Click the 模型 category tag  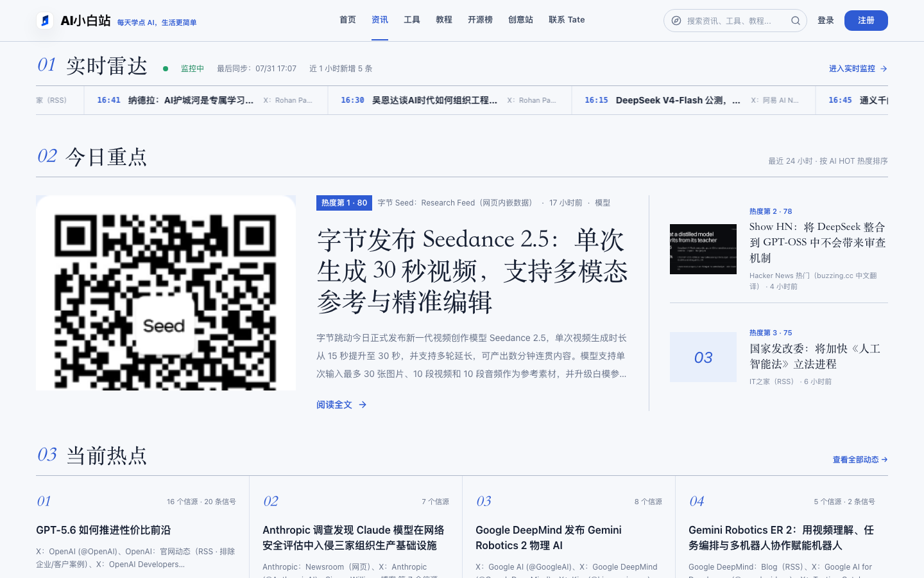click(x=603, y=203)
